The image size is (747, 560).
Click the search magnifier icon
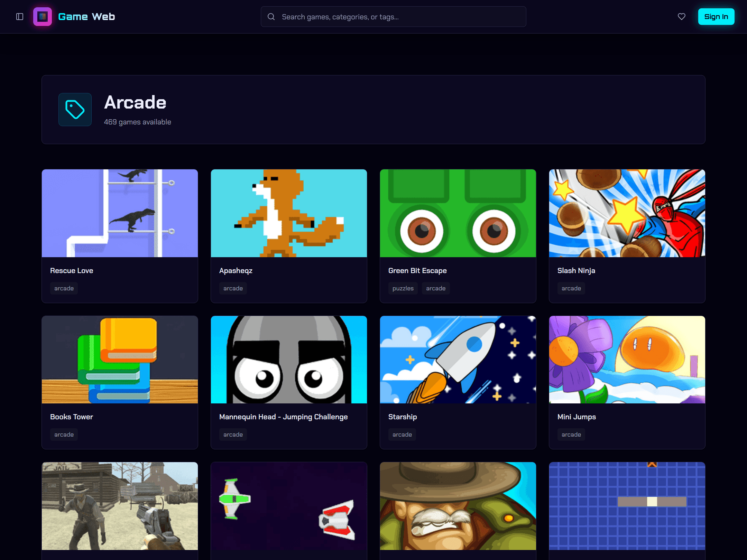click(271, 17)
